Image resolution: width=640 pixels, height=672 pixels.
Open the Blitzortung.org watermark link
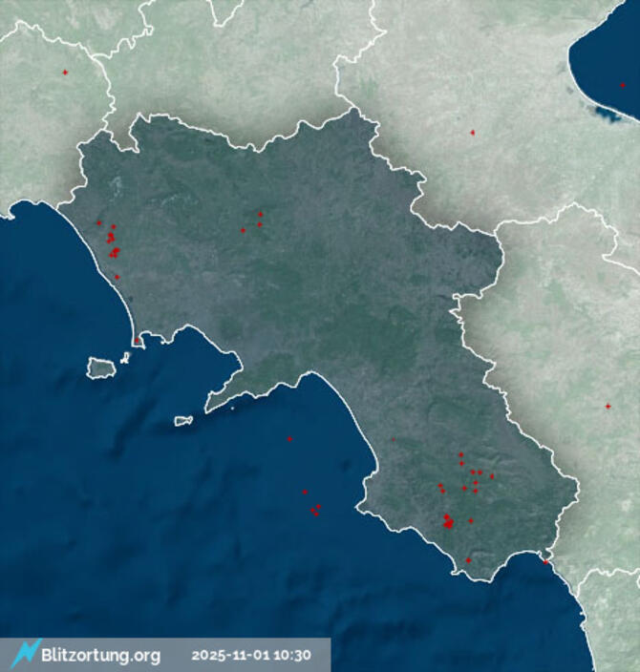click(x=100, y=656)
